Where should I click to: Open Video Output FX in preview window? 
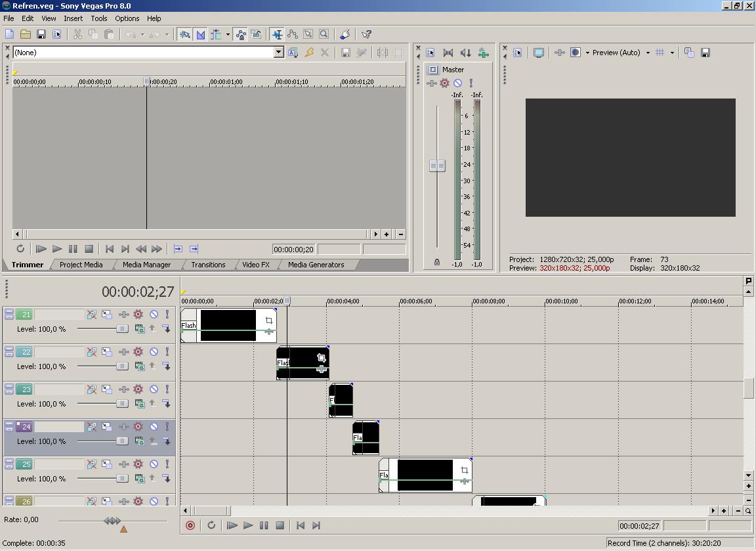pyautogui.click(x=559, y=53)
